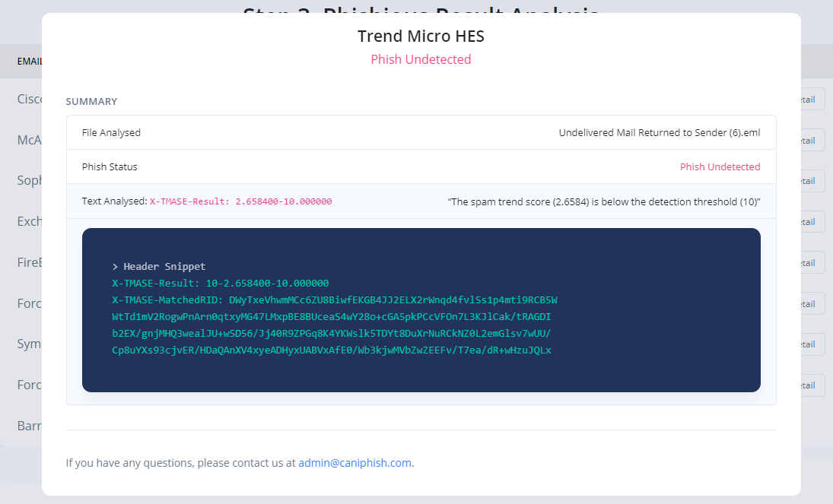Click Detail button in background McAfee row
The image size is (833, 504).
pos(812,140)
